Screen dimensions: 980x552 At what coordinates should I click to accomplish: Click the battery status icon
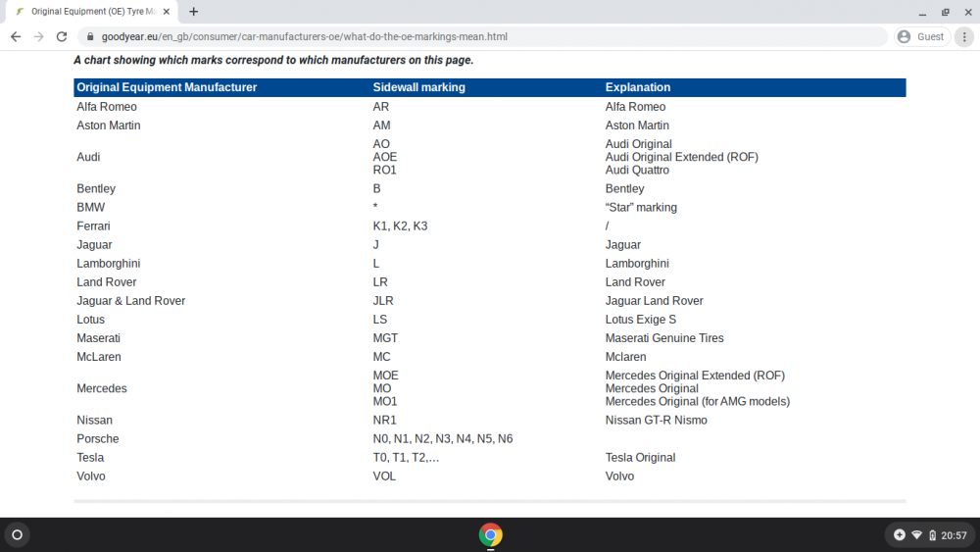tap(932, 535)
